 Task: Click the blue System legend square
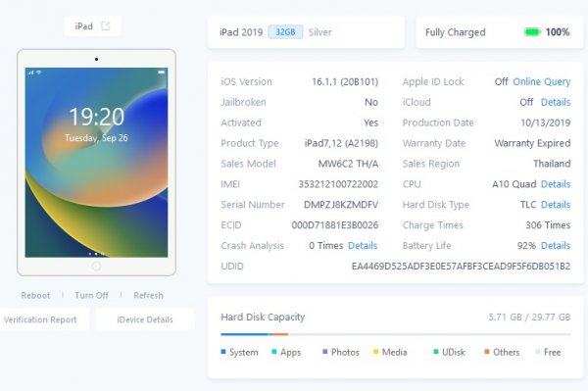click(x=223, y=352)
